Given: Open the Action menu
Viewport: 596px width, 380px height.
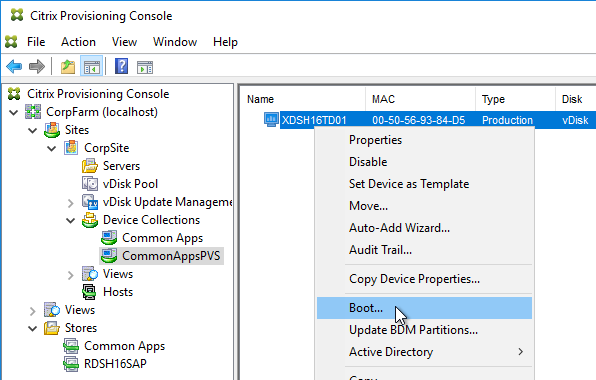Looking at the screenshot, I should [78, 42].
